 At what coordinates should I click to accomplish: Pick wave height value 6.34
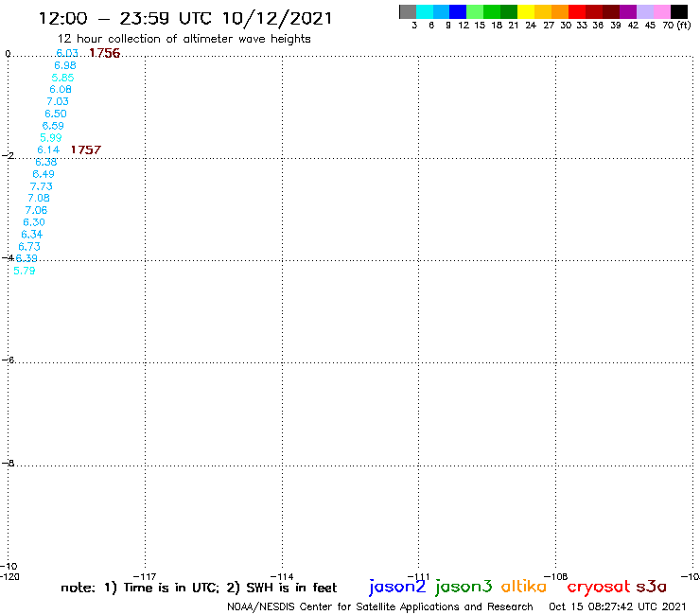(32, 235)
